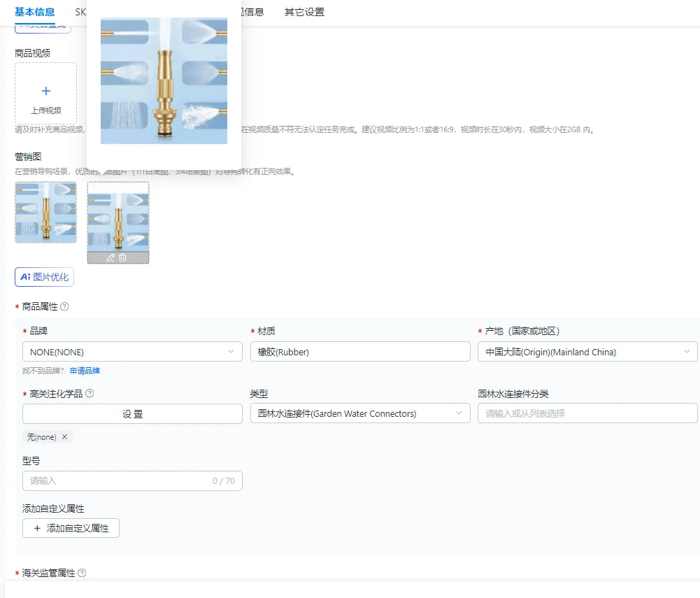This screenshot has width=700, height=598.
Task: Switch to the 其它设置 tab
Action: click(x=304, y=12)
